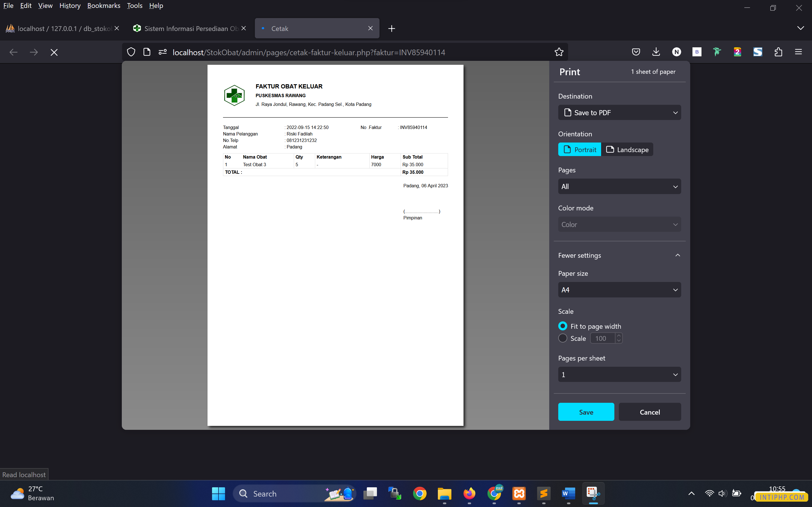Open the Grammarly extension icon

pyautogui.click(x=717, y=52)
